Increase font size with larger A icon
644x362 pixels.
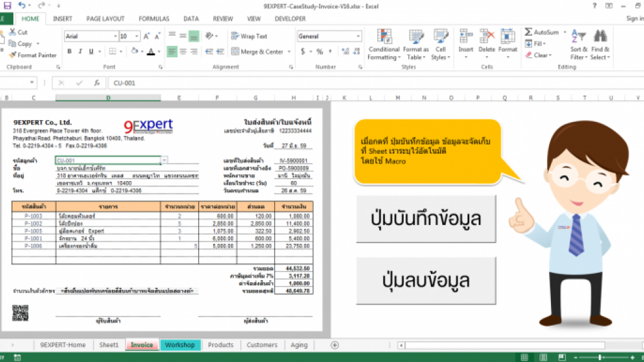point(147,36)
